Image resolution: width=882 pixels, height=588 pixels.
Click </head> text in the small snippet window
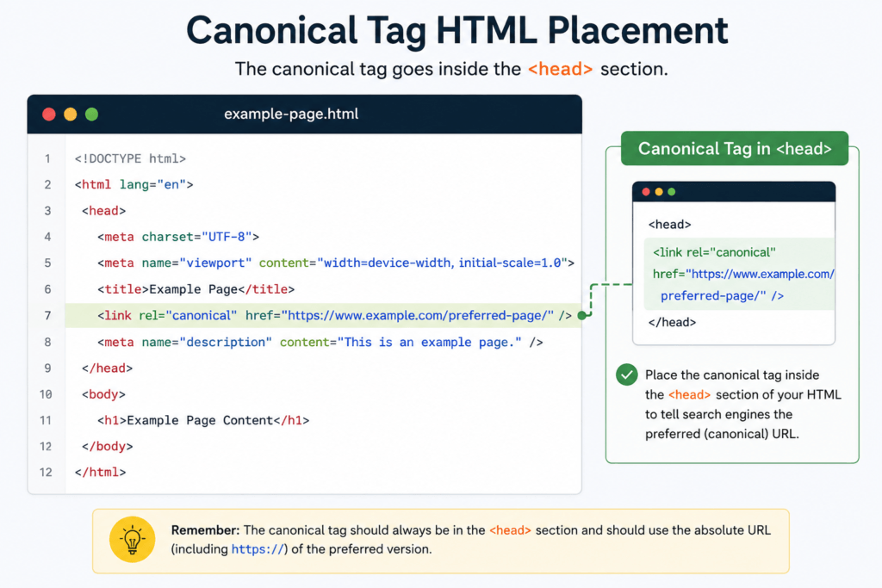(672, 322)
